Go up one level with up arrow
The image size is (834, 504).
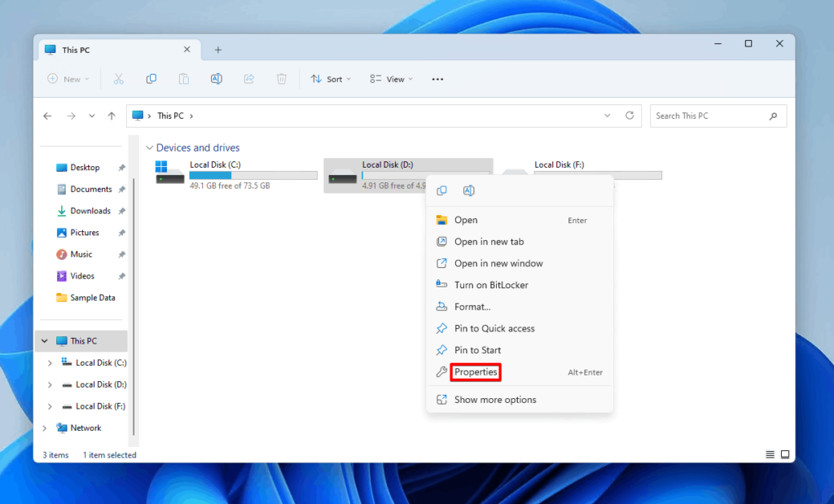pos(111,116)
